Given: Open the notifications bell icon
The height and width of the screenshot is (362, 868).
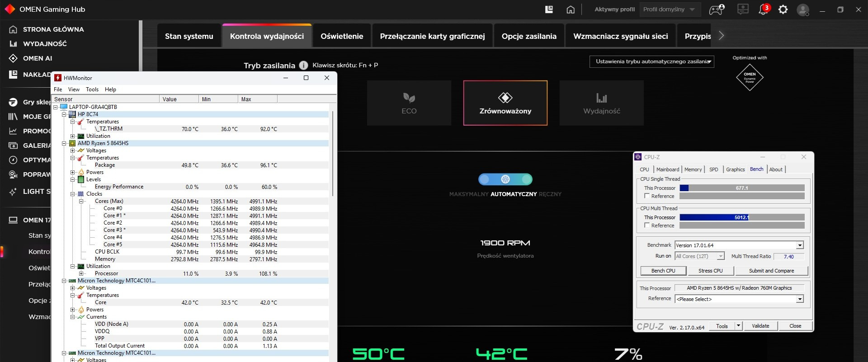Looking at the screenshot, I should pyautogui.click(x=764, y=9).
